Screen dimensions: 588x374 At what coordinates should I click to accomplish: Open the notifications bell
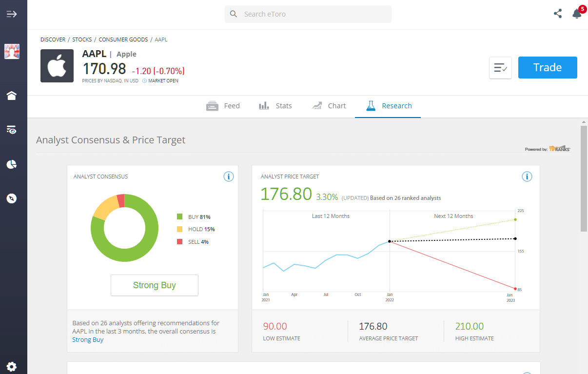577,14
